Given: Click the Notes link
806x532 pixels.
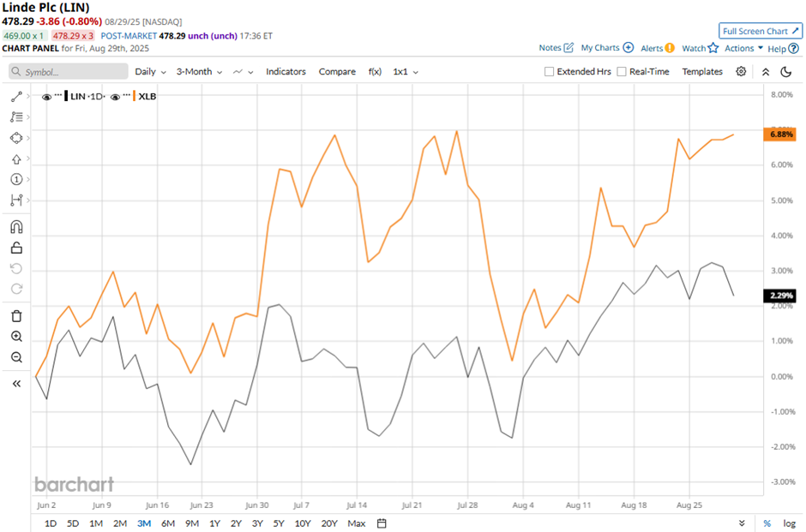Looking at the screenshot, I should (x=550, y=48).
